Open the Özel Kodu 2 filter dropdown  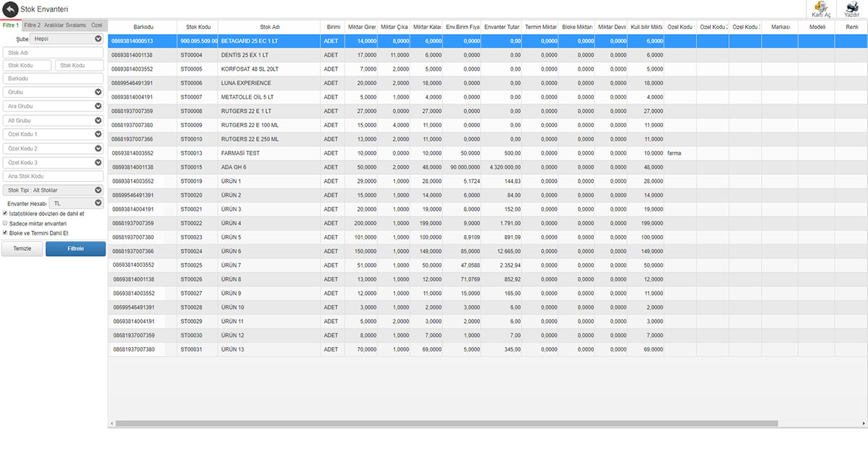54,148
